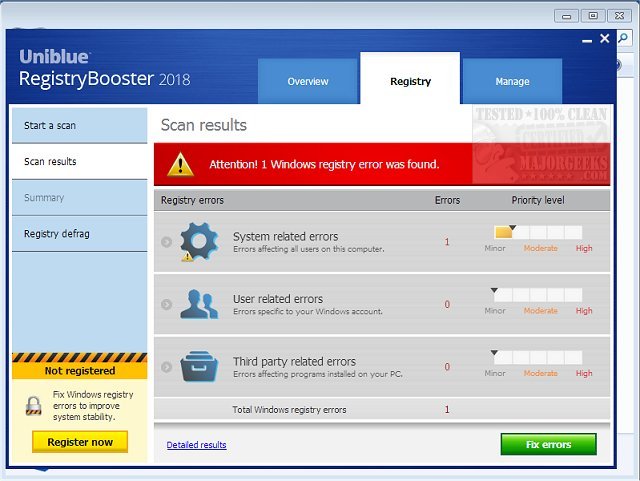Minimize the background window

point(566,16)
